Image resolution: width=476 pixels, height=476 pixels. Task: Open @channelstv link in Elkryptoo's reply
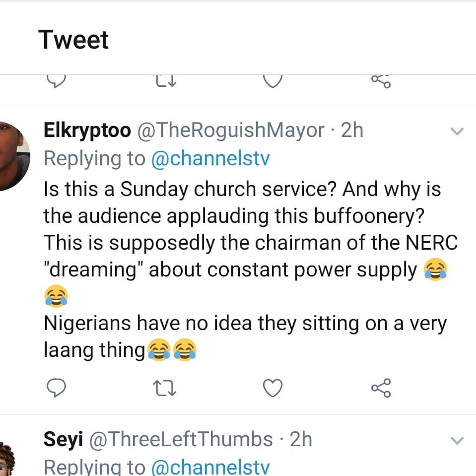[x=210, y=158]
